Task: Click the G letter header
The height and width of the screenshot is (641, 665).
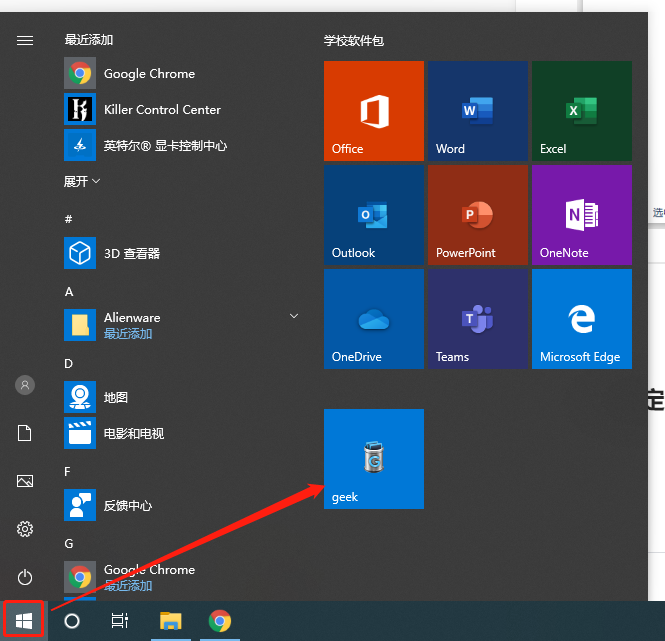Action: pos(69,543)
